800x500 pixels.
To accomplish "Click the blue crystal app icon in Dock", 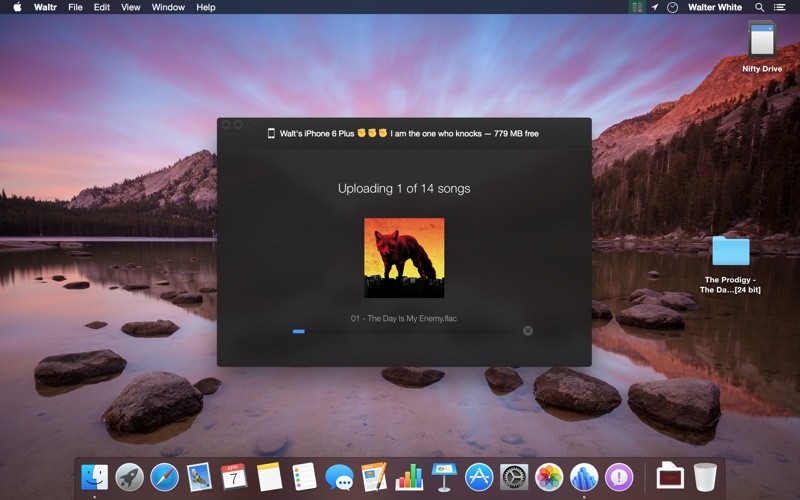I will click(584, 478).
